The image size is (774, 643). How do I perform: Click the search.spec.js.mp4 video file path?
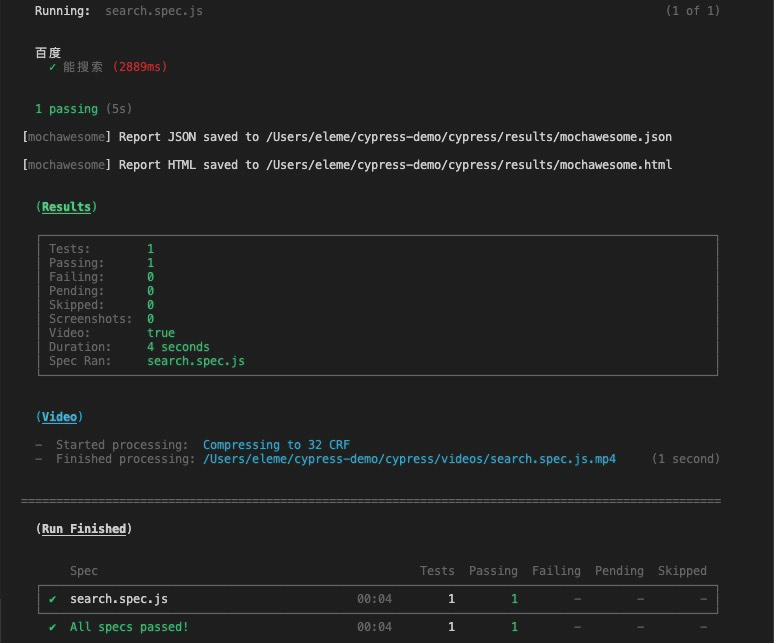pos(409,459)
